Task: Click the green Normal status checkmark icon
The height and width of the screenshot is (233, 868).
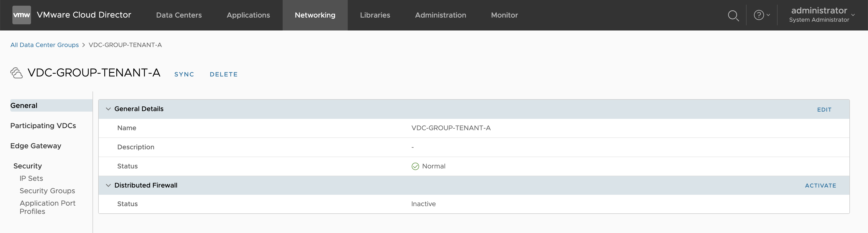Action: click(415, 166)
